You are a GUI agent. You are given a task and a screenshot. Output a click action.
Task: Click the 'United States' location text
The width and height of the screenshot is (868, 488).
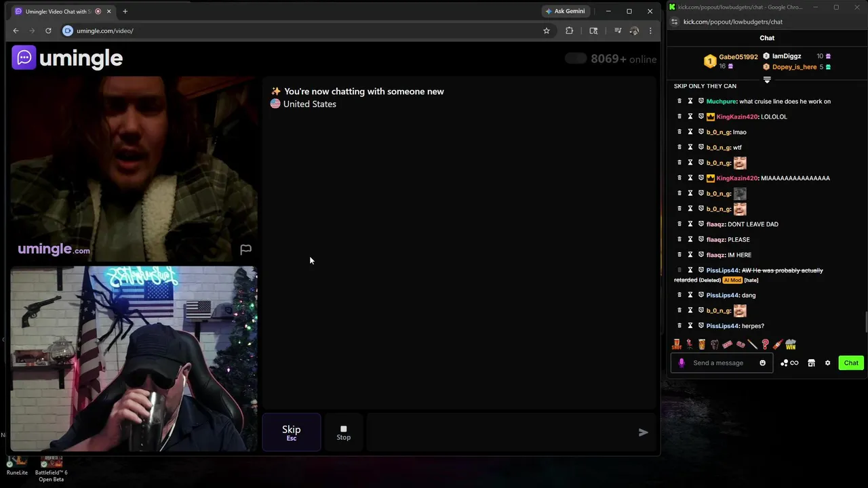[x=309, y=104]
